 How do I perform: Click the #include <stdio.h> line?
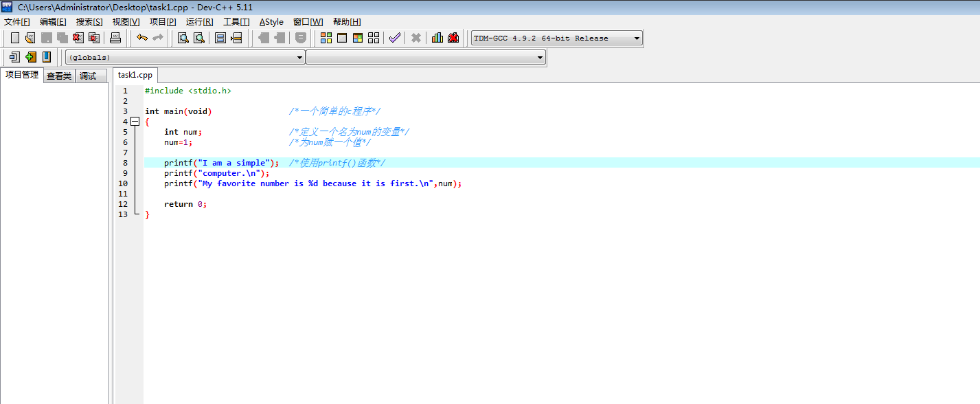click(188, 91)
